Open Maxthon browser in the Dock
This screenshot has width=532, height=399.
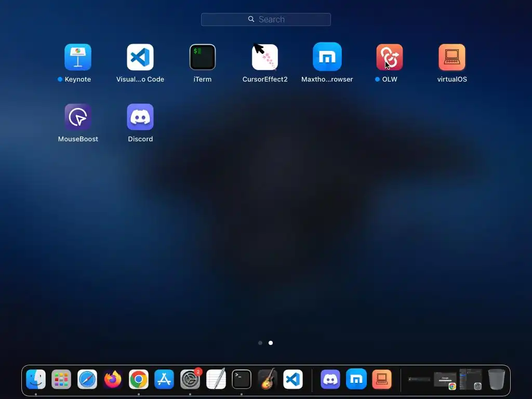click(x=356, y=379)
